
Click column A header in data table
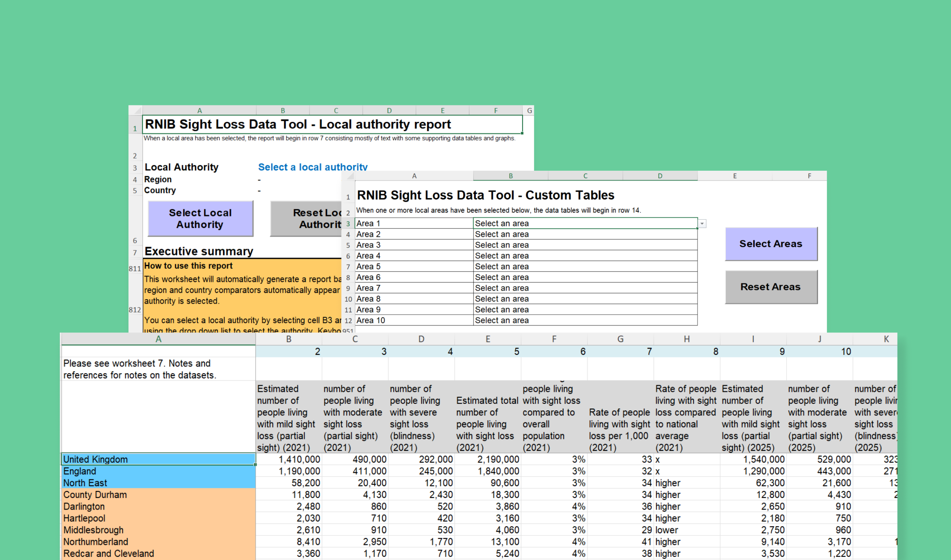158,339
